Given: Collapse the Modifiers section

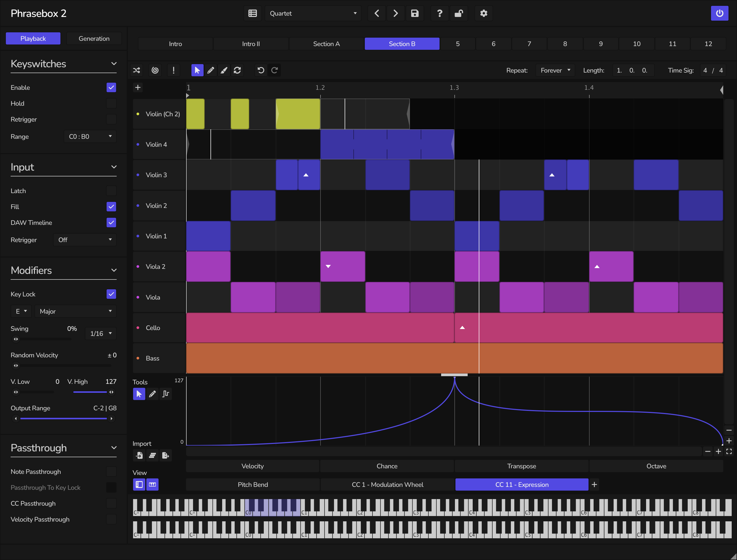Looking at the screenshot, I should point(114,270).
